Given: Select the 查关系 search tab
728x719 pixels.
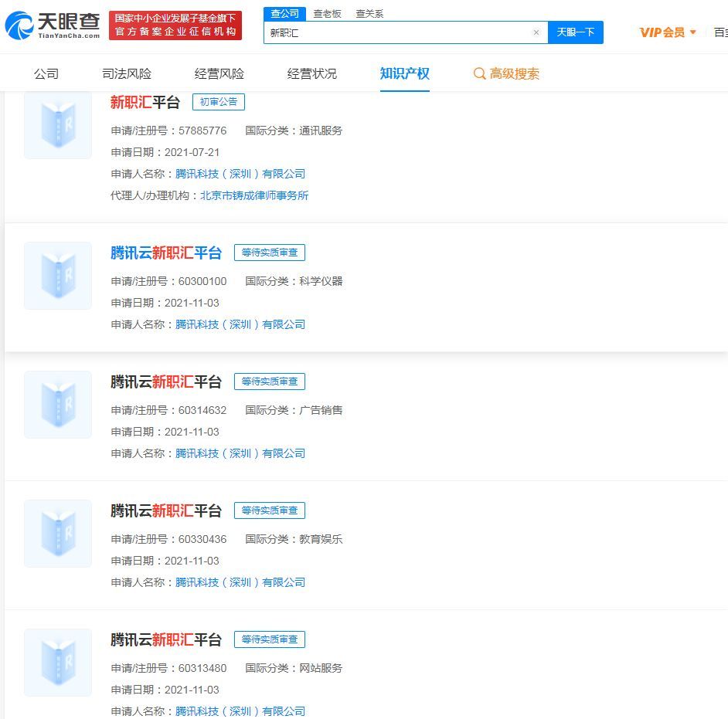Looking at the screenshot, I should pyautogui.click(x=369, y=14).
